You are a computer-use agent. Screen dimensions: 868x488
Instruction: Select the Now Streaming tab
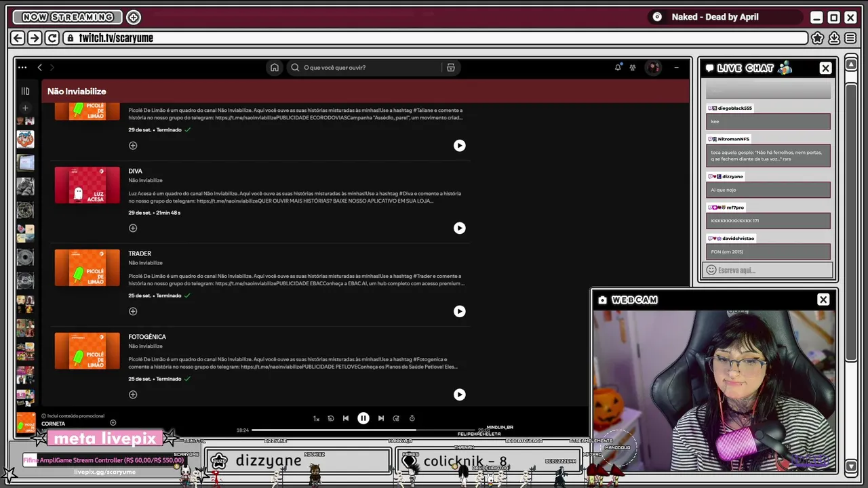tap(68, 17)
